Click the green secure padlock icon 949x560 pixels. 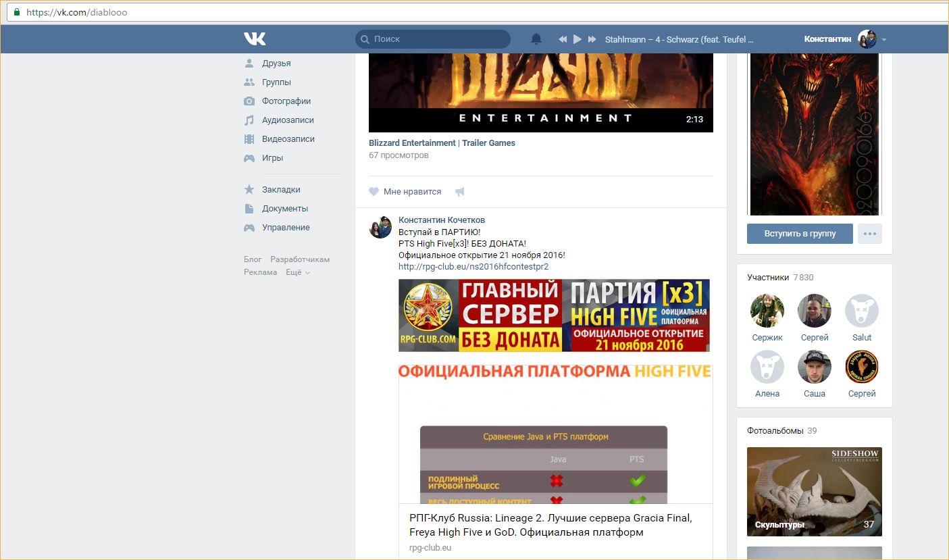click(17, 12)
